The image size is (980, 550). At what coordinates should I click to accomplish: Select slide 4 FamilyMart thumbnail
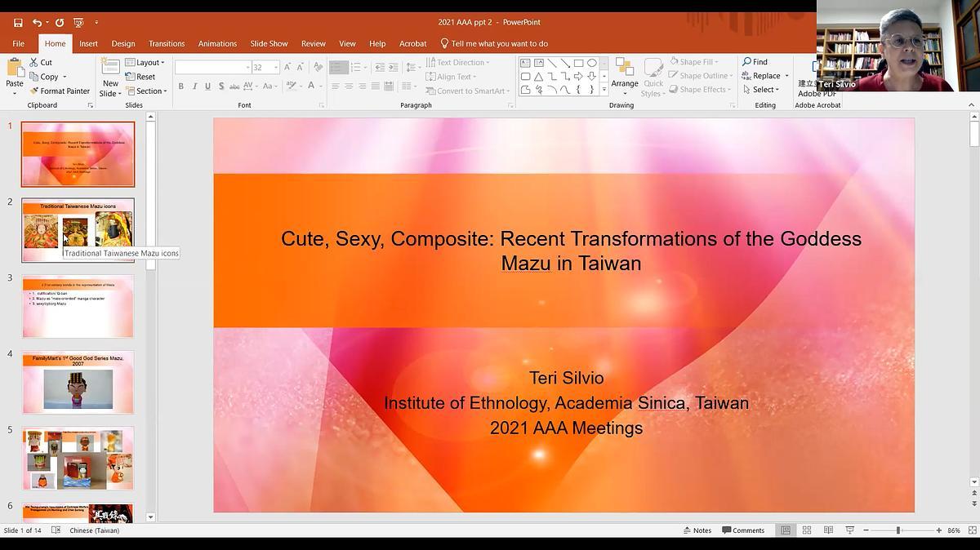(x=78, y=383)
